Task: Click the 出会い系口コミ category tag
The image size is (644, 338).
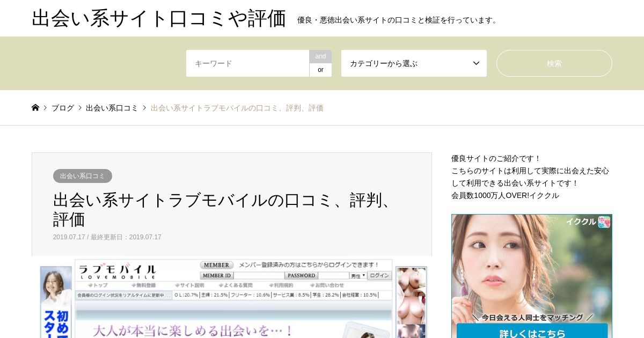Action: click(x=83, y=176)
